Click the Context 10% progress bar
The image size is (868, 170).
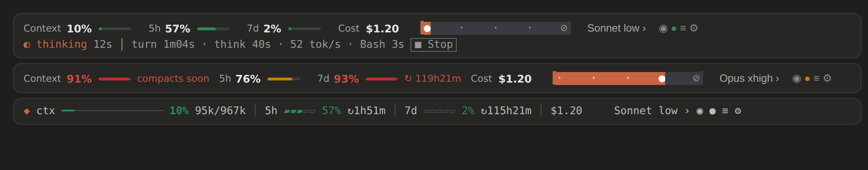[x=115, y=29]
